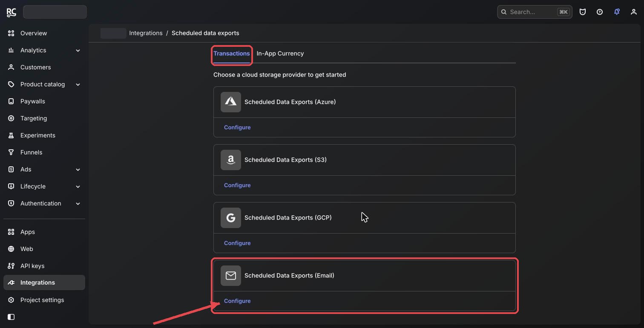The image size is (644, 328).
Task: Switch to the Transactions tab
Action: point(232,54)
